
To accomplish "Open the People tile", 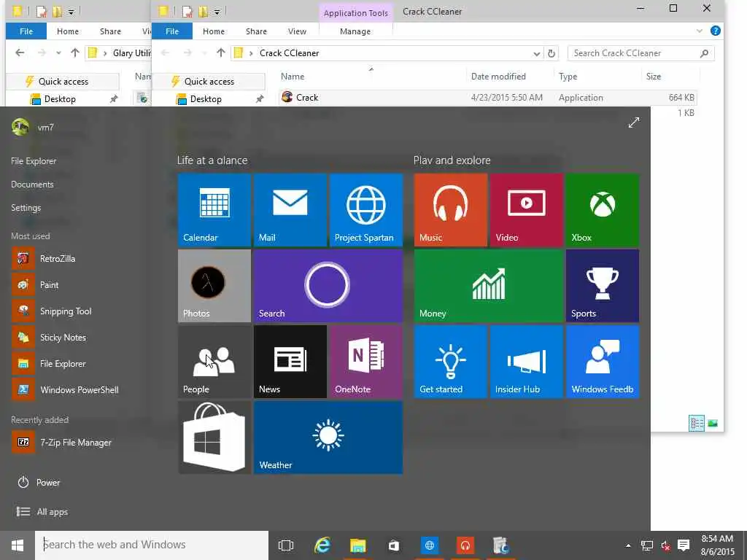I will click(214, 362).
